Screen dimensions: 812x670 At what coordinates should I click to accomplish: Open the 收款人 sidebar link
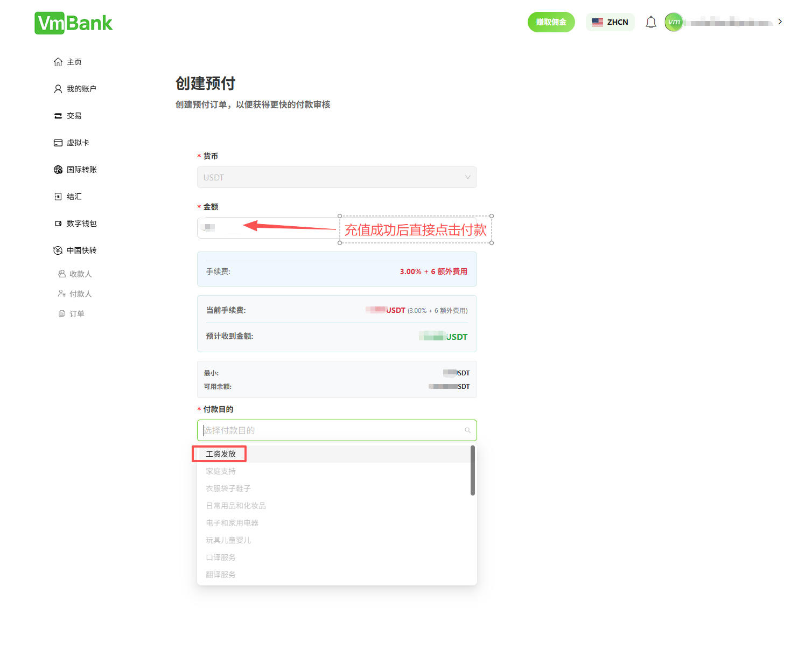tap(81, 274)
